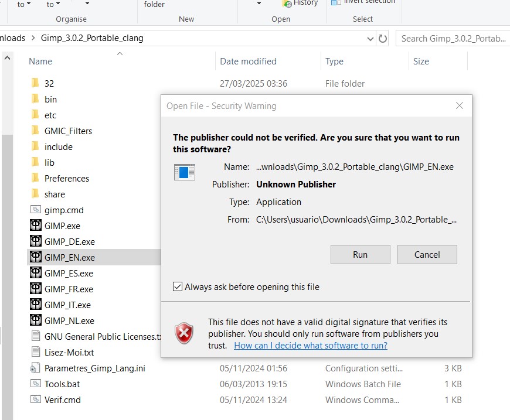The image size is (510, 420).
Task: Click the red shield warning icon
Action: 184,333
